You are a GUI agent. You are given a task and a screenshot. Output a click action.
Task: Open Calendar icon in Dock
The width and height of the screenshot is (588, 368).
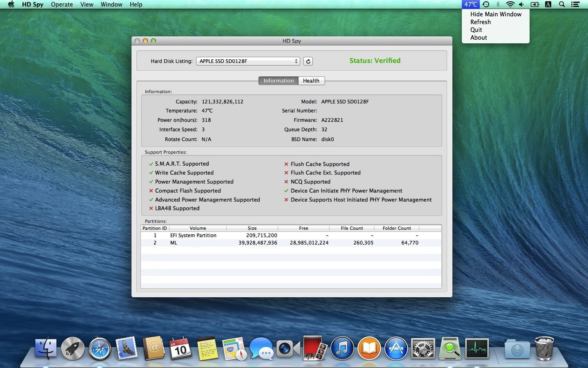pyautogui.click(x=180, y=349)
